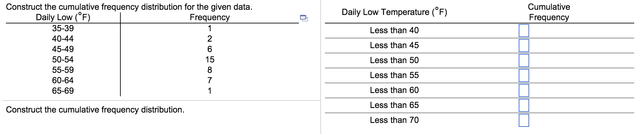
Task: Click the Cumulative Frequency column heading
Action: pyautogui.click(x=549, y=12)
